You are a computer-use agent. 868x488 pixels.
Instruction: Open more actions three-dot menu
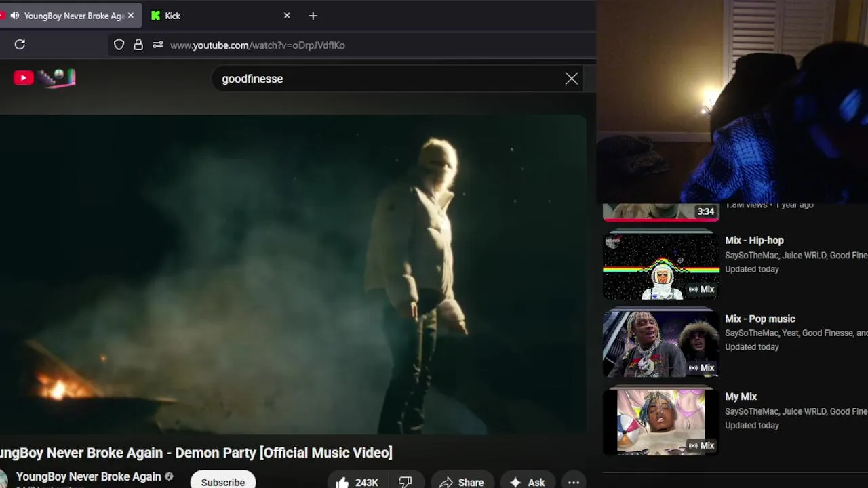(574, 482)
